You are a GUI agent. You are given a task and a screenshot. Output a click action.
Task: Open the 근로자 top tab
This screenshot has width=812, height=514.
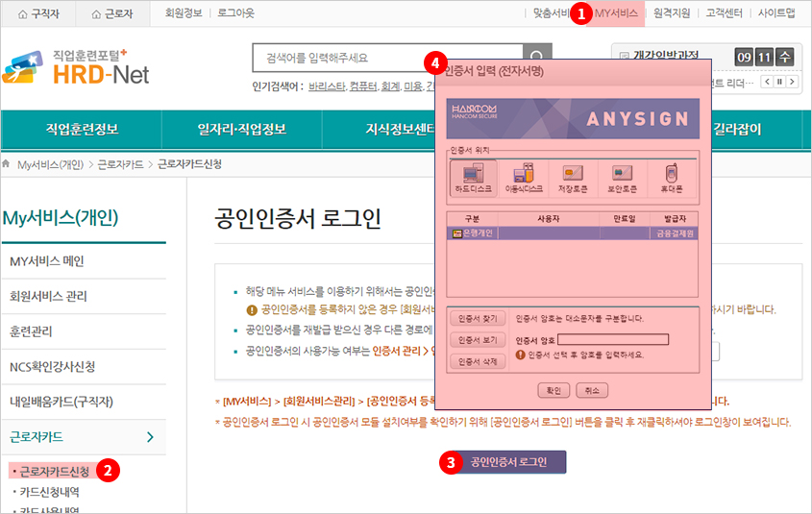[112, 13]
